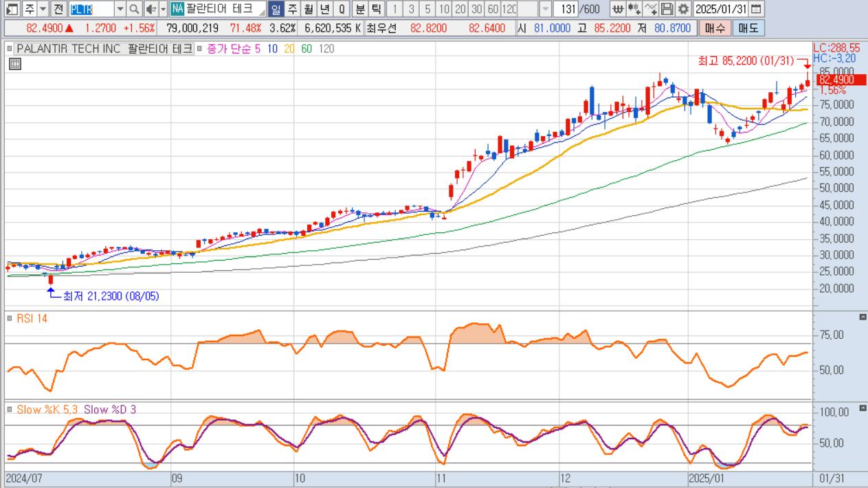The width and height of the screenshot is (868, 488).
Task: Click the LC:288,55 label
Action: (836, 48)
